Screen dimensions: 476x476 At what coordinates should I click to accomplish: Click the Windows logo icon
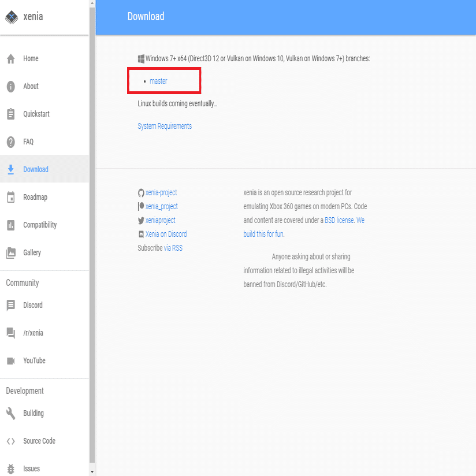pos(141,59)
